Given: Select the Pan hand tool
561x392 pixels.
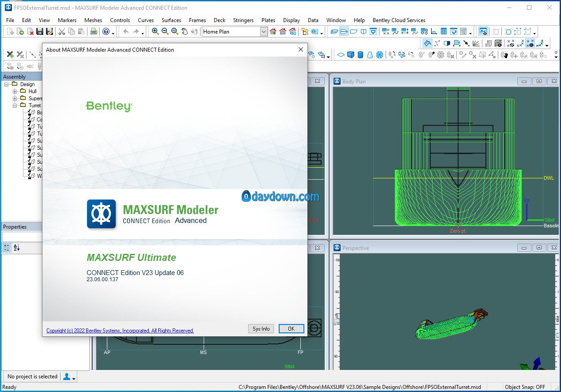Looking at the screenshot, I should pos(185,31).
